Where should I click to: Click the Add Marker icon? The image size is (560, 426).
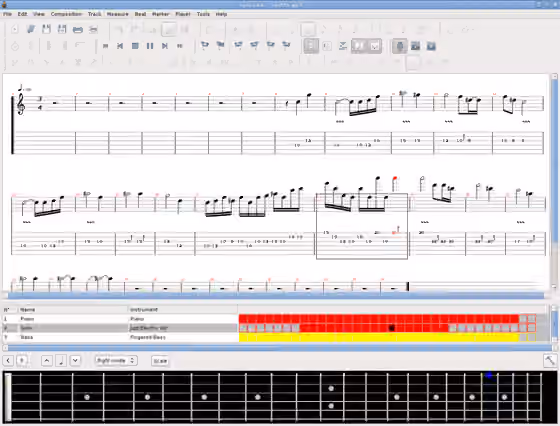(205, 45)
